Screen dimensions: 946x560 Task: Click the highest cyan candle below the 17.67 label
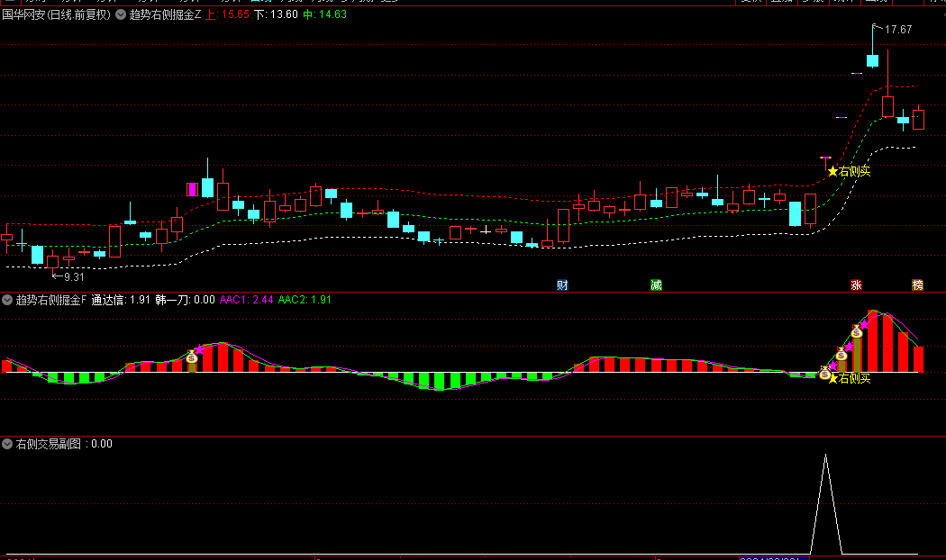pos(872,60)
